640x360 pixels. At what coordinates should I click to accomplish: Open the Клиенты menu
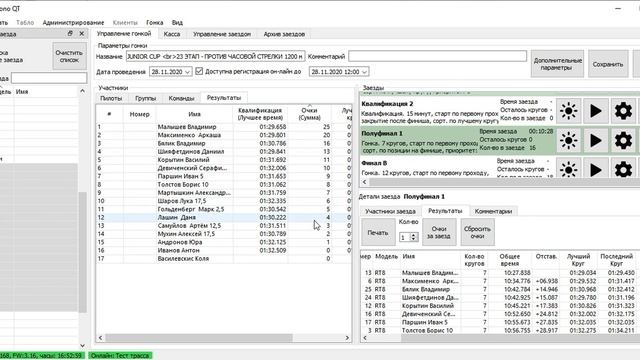(125, 22)
